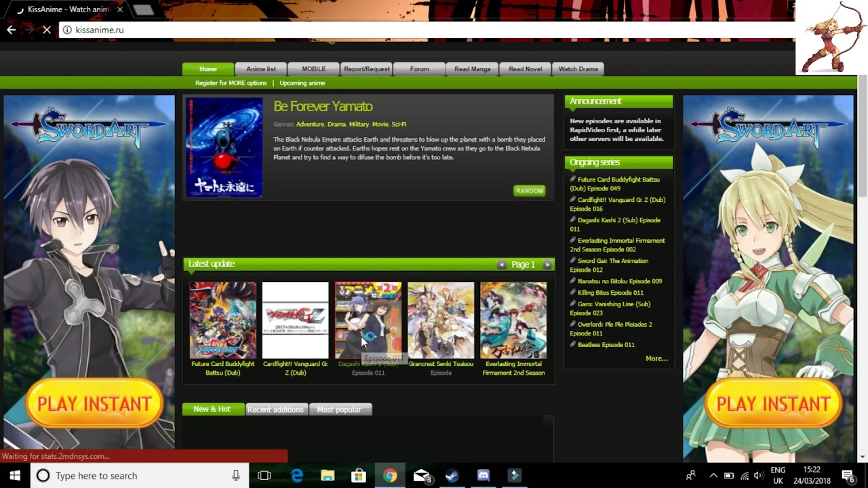Click the taskbar search box
Viewport: 868px width, 488px height.
pos(140,476)
